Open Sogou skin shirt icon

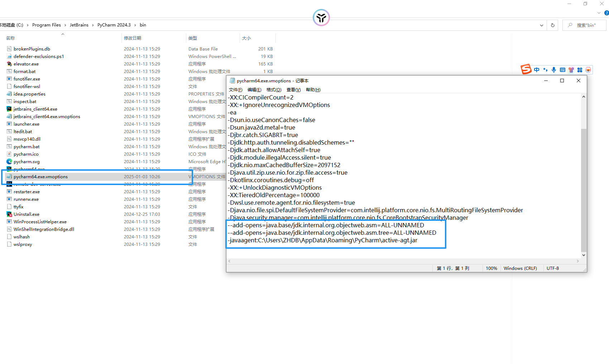tap(571, 70)
